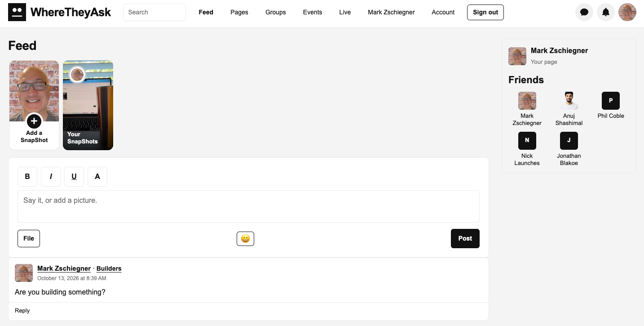644x326 pixels.
Task: Open the profile avatar in the top bar
Action: click(x=627, y=12)
